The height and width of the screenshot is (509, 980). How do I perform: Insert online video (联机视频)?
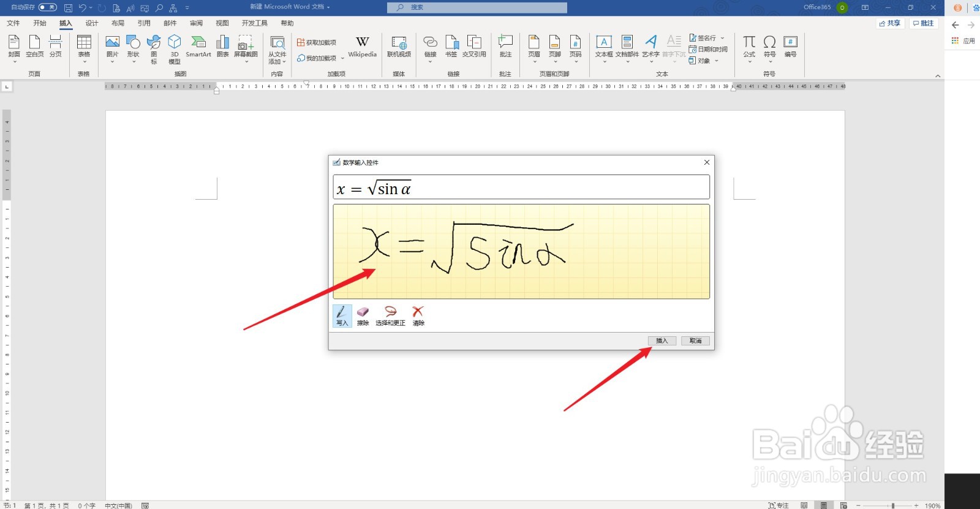399,47
